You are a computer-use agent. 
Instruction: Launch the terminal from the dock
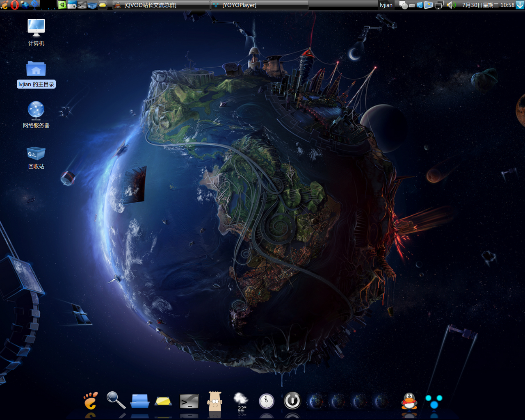pos(189,401)
